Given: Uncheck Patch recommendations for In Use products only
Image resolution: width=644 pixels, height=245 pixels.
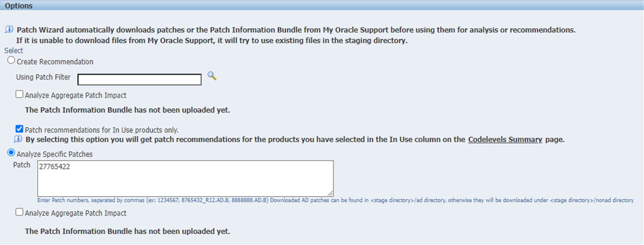Looking at the screenshot, I should pos(19,129).
